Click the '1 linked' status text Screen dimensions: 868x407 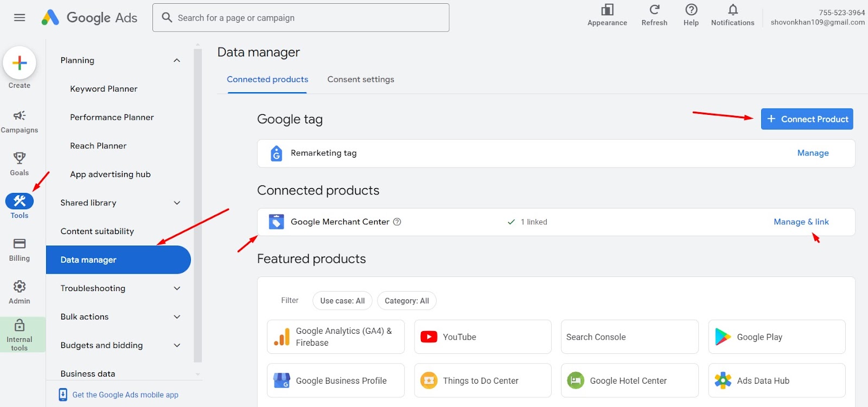tap(534, 222)
